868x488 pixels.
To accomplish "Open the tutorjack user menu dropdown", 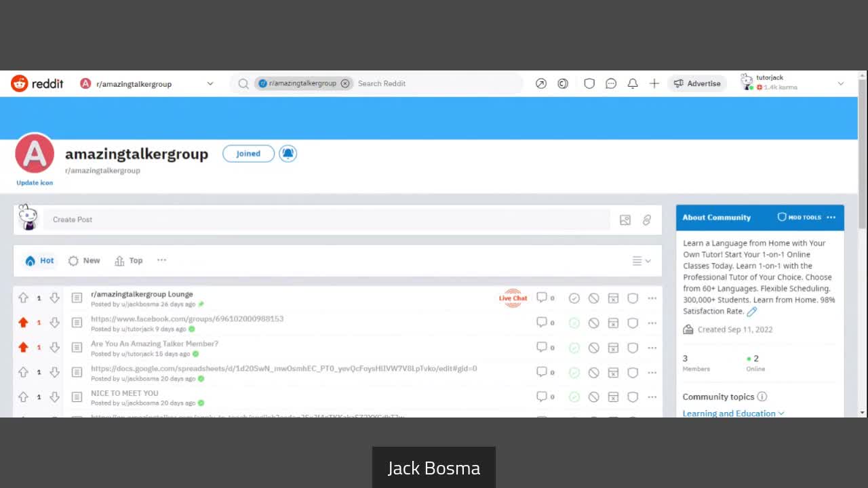I will (x=792, y=83).
